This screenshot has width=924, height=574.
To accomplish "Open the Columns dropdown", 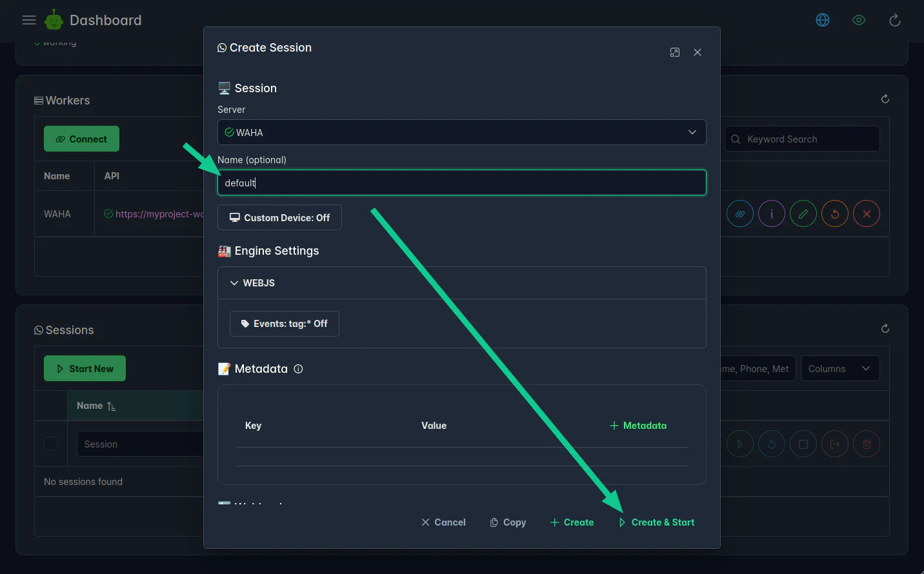I will tap(839, 369).
